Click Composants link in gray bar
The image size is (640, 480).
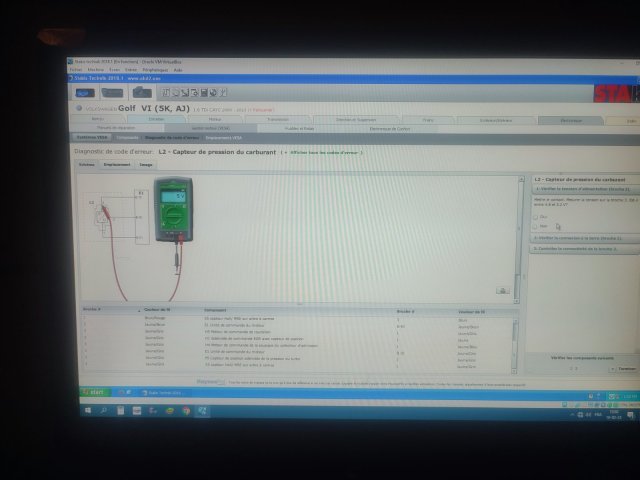pyautogui.click(x=127, y=138)
